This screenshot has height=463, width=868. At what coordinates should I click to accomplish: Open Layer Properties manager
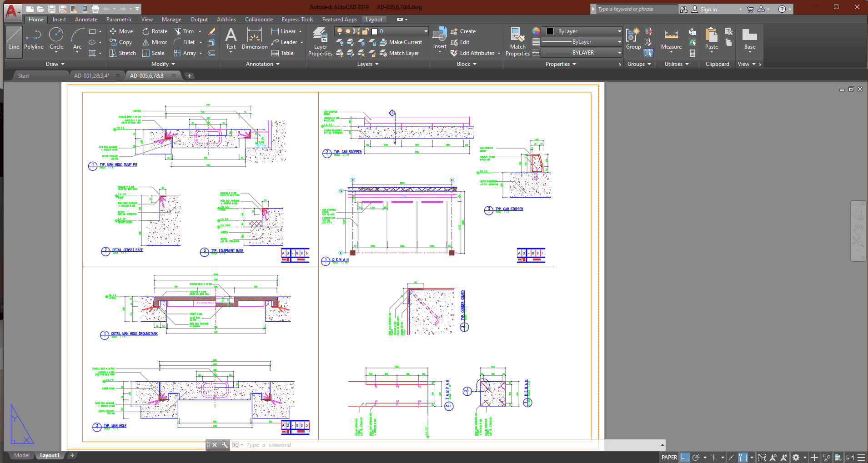(x=320, y=42)
